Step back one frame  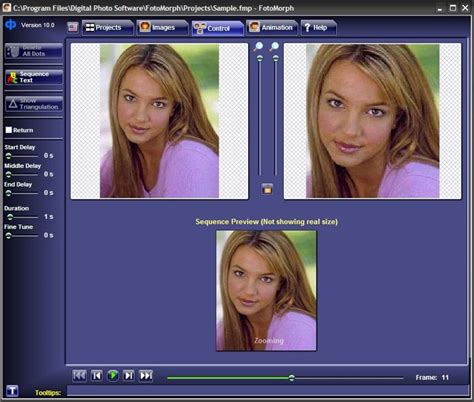pos(97,376)
